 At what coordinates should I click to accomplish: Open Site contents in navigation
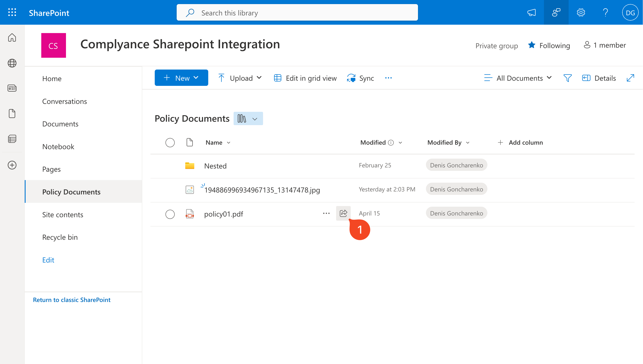pyautogui.click(x=63, y=214)
